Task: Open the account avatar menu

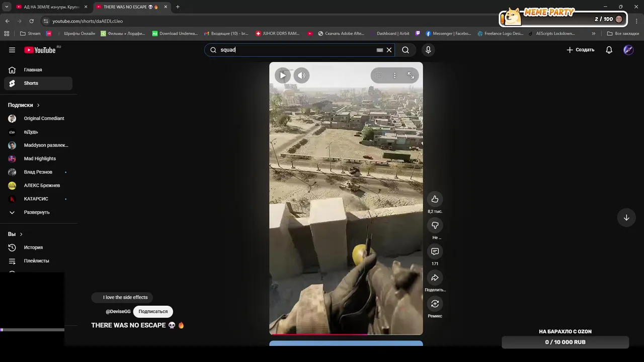Action: [x=628, y=50]
